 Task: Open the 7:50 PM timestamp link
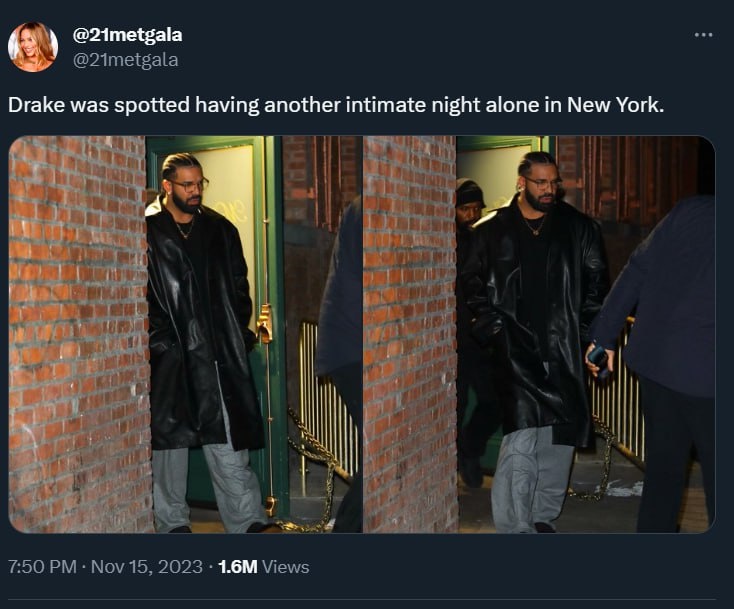click(x=42, y=567)
